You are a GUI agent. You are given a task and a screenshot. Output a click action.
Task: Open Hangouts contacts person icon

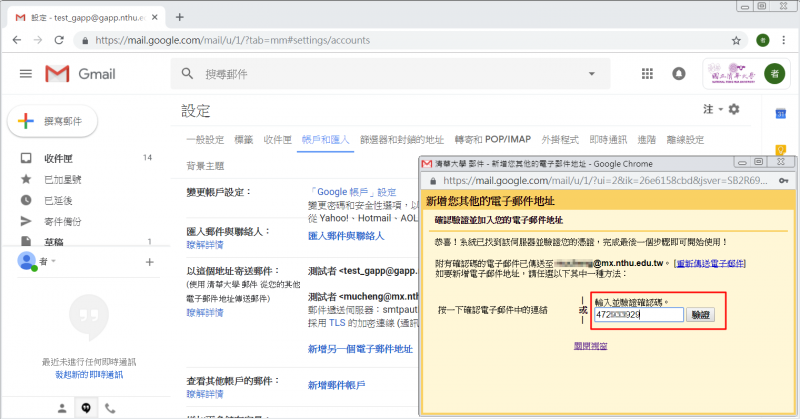click(62, 408)
